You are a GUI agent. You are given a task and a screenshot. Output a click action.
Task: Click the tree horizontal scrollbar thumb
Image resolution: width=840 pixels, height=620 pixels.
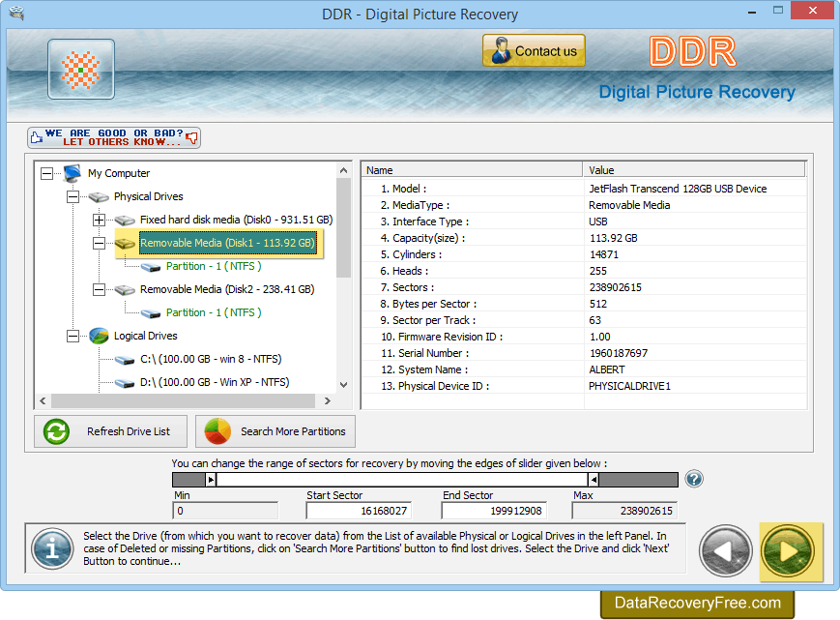coord(184,400)
